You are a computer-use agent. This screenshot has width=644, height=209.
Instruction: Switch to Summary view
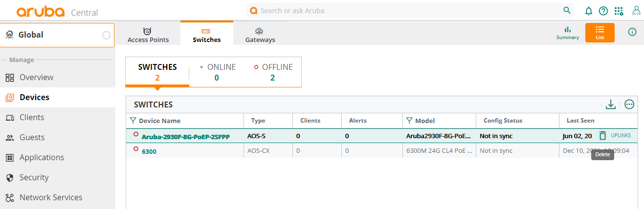[x=568, y=33]
